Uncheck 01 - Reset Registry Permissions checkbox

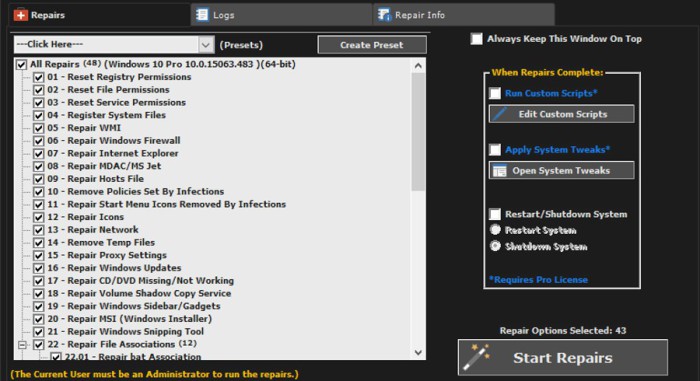coord(39,77)
